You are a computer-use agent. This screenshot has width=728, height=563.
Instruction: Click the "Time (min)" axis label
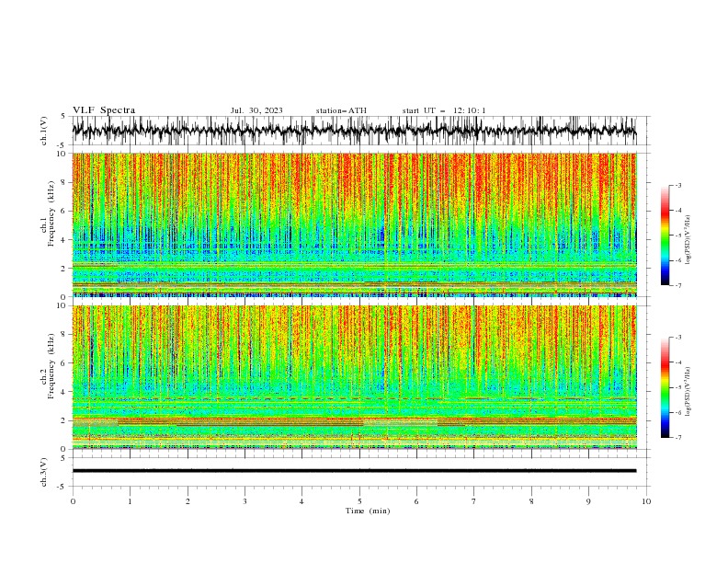[368, 511]
